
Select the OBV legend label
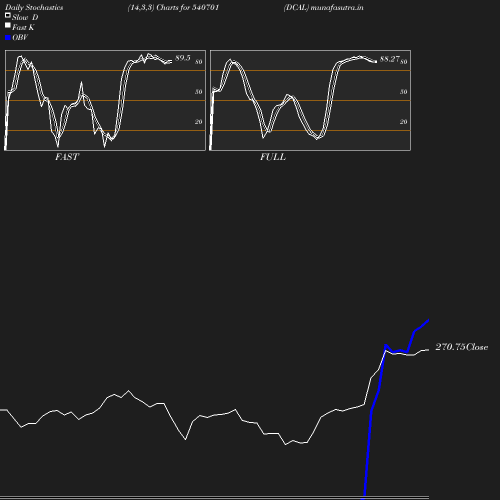pyautogui.click(x=20, y=37)
